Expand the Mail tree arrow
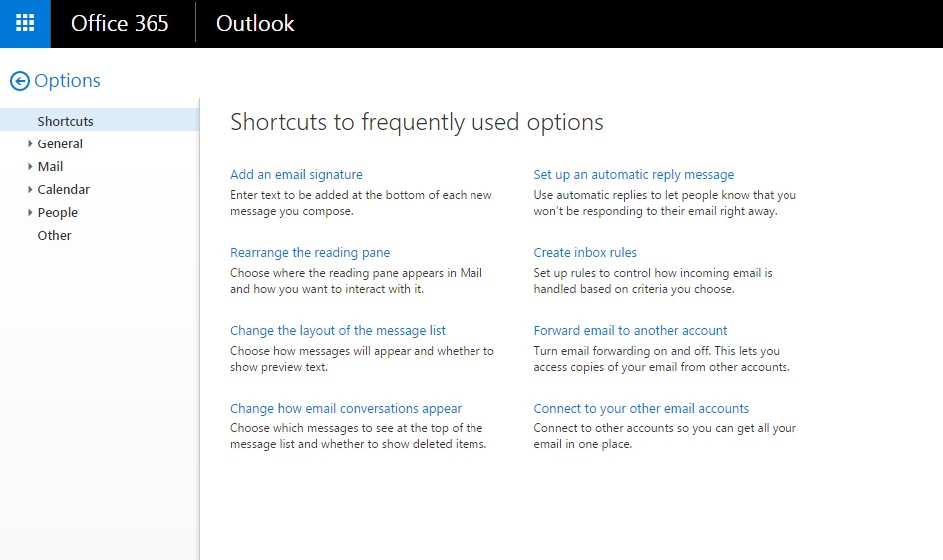943x560 pixels. coord(30,167)
